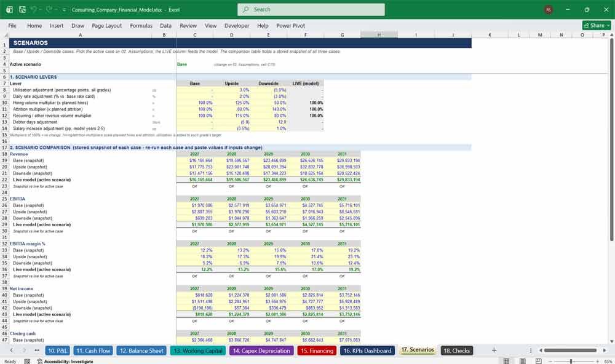
Task: Switch to Page Break Preview icon
Action: coord(539,362)
